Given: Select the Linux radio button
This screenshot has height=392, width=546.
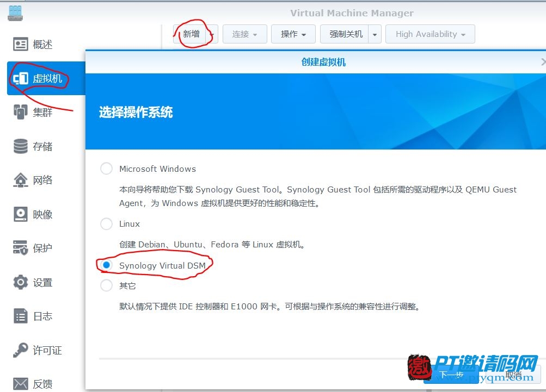Looking at the screenshot, I should 106,223.
